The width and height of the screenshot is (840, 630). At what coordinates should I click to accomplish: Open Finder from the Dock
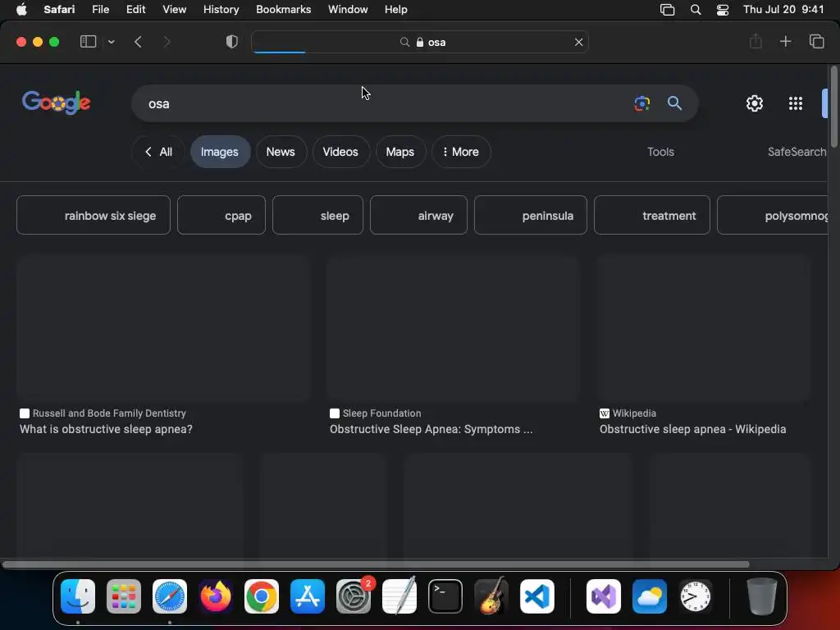coord(78,596)
